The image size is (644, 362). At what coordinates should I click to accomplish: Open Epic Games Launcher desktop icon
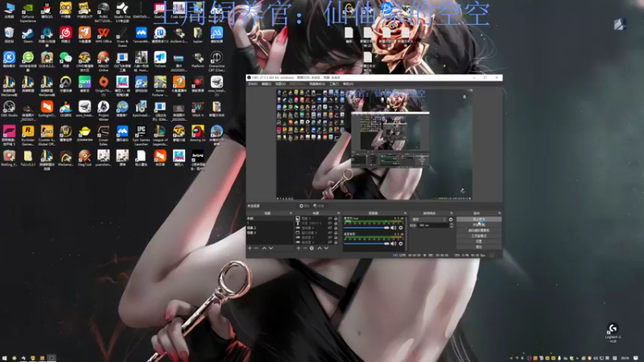[x=141, y=136]
